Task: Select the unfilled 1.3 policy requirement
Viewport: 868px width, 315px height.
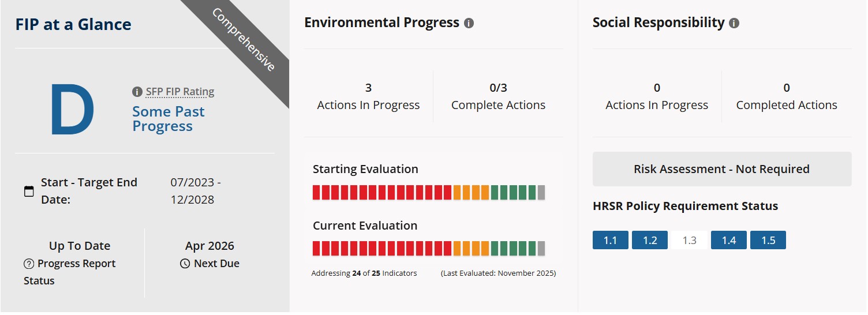Action: click(689, 240)
